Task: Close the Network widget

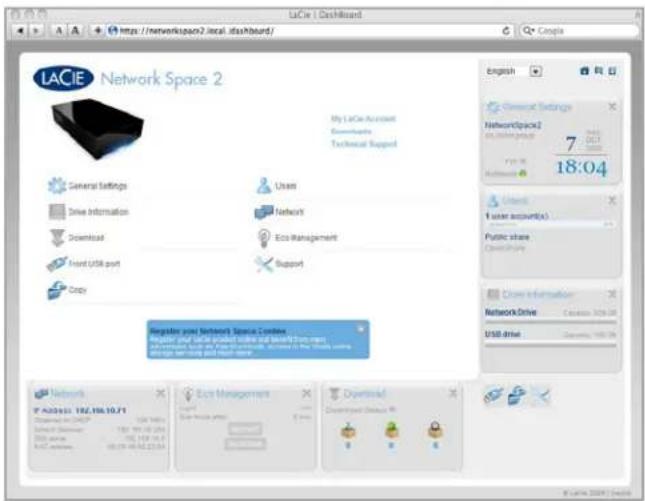Action: point(160,394)
